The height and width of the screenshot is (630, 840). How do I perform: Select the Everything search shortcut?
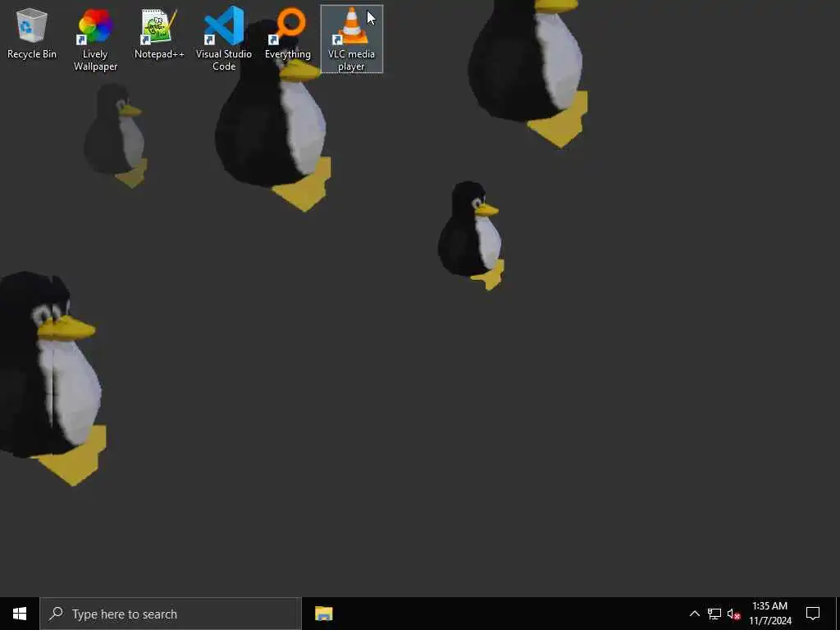click(288, 33)
